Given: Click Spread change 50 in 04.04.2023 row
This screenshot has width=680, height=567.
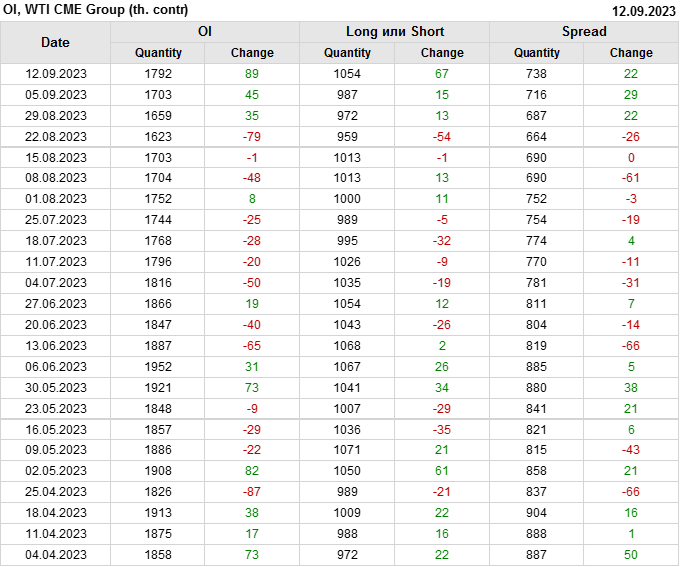Looking at the screenshot, I should click(631, 555).
